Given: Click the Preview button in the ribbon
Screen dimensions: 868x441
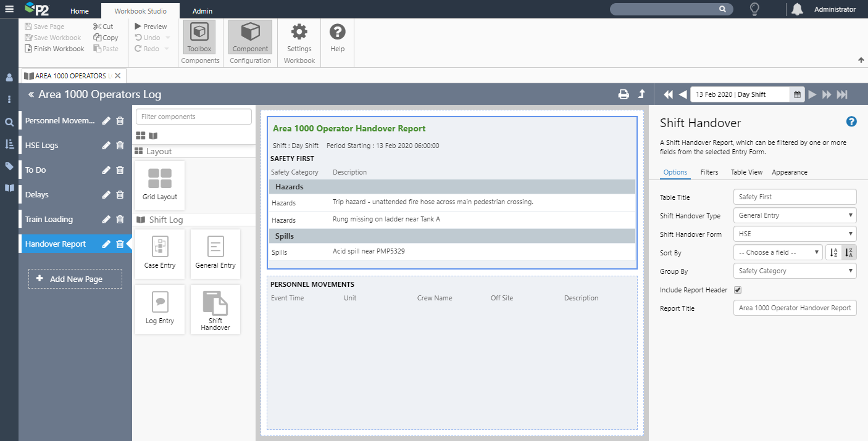Looking at the screenshot, I should pyautogui.click(x=151, y=27).
